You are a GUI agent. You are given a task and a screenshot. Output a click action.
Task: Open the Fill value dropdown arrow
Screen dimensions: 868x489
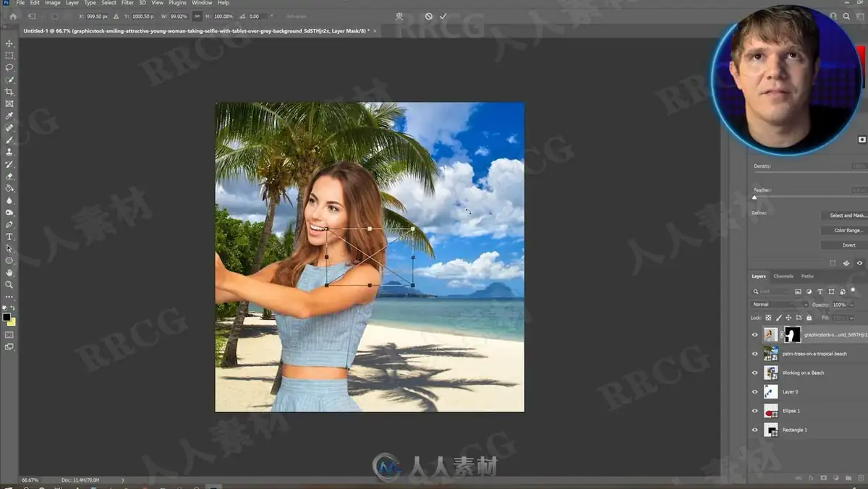coord(851,318)
